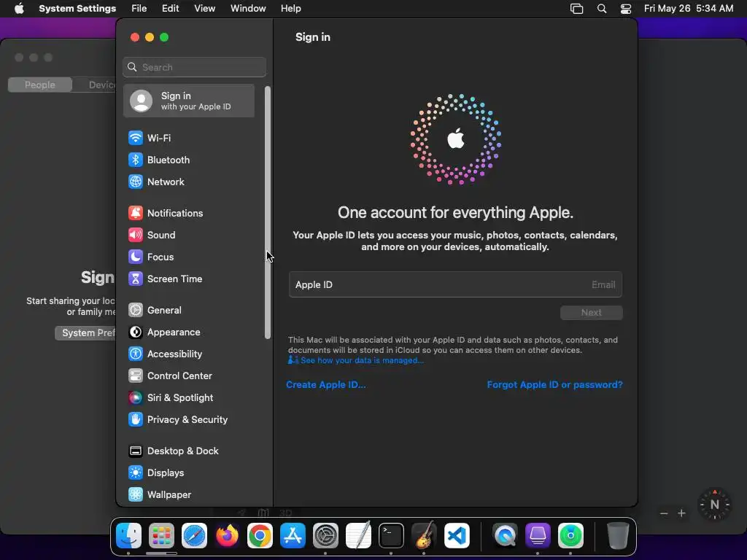Focus the Apple ID email field
Screen dimensions: 747x560
(455, 285)
